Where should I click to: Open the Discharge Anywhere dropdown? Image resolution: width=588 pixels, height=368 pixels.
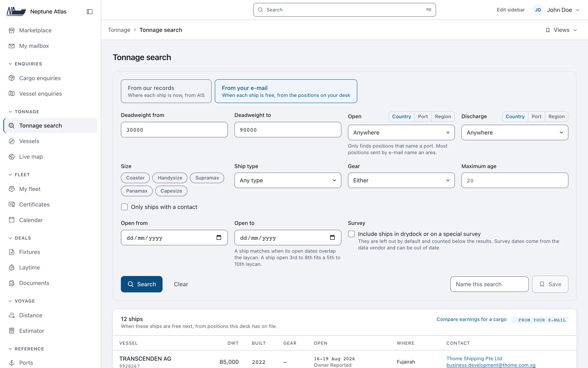point(515,133)
